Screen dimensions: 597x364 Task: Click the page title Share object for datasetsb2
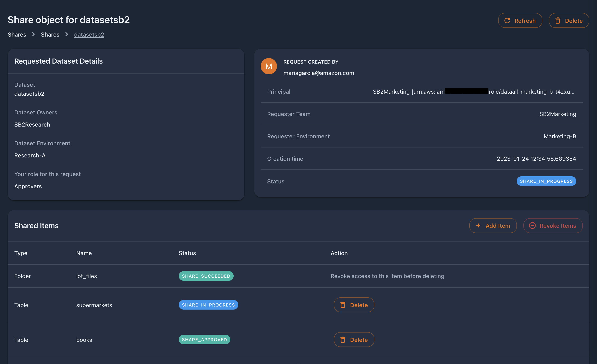69,20
